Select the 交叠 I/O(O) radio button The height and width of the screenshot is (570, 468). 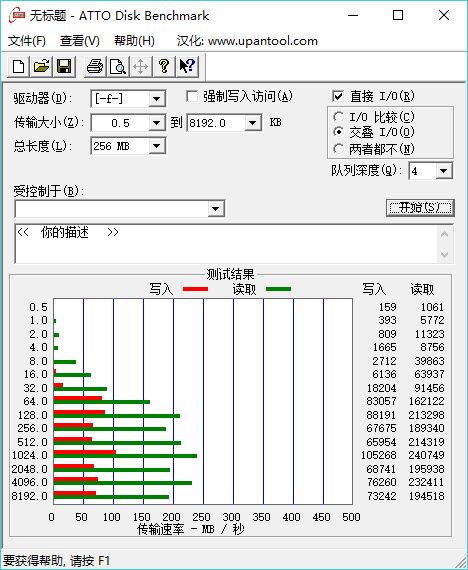(338, 132)
